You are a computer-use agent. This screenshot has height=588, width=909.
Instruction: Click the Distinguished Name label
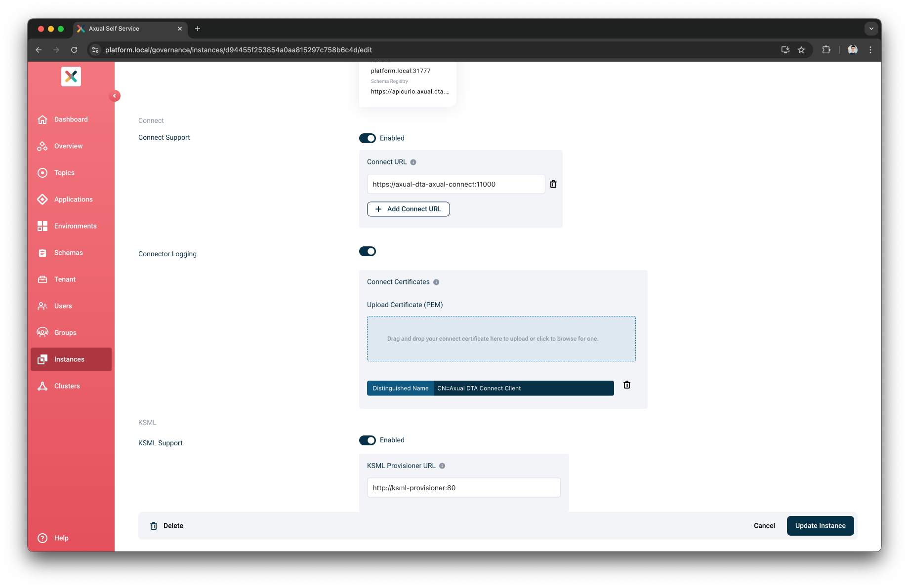[401, 389]
